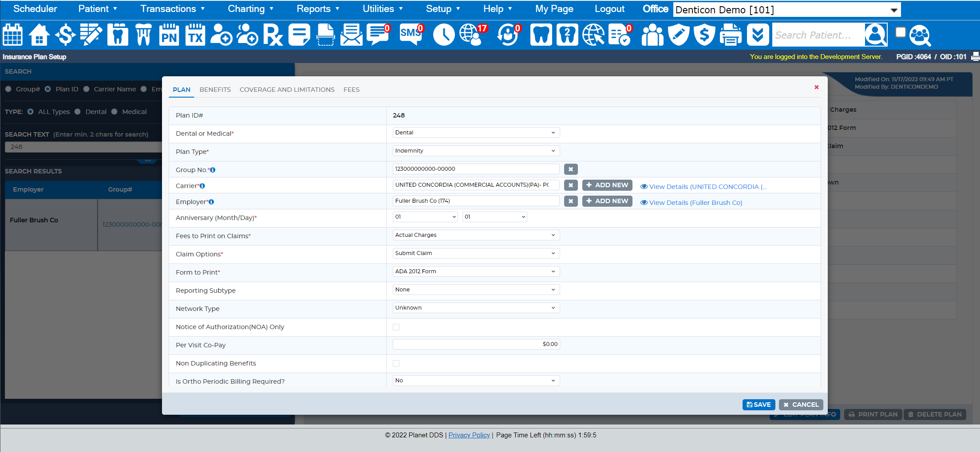Screen dimensions: 980x452
Task: Open the SMS messages icon
Action: coord(411,35)
